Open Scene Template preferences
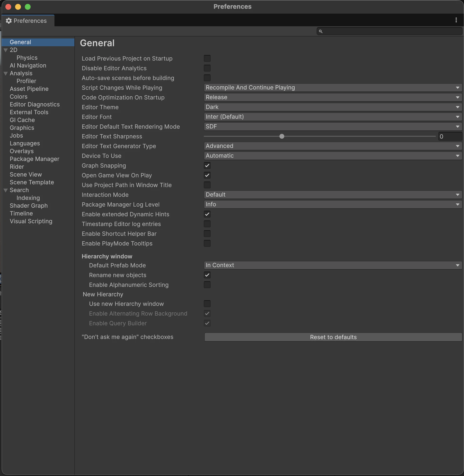The height and width of the screenshot is (476, 464). tap(32, 183)
